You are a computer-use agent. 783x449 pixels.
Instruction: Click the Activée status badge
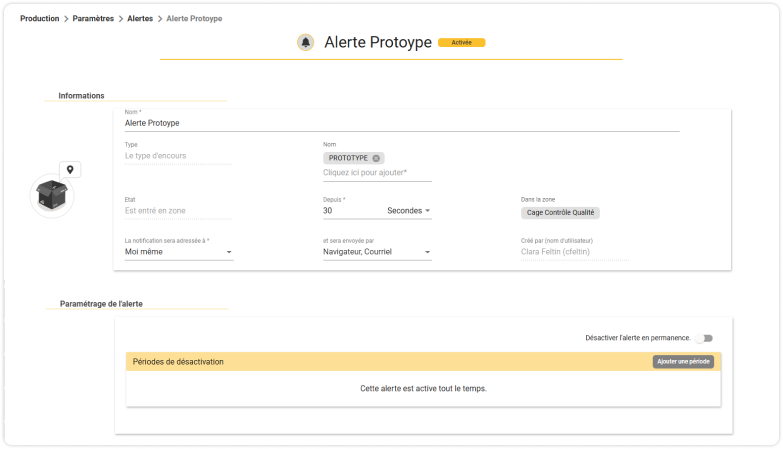tap(461, 42)
